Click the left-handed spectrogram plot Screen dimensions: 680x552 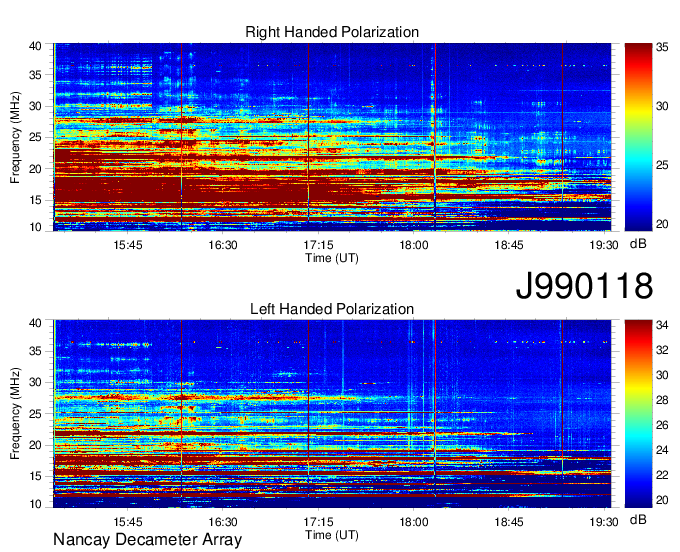(332, 414)
